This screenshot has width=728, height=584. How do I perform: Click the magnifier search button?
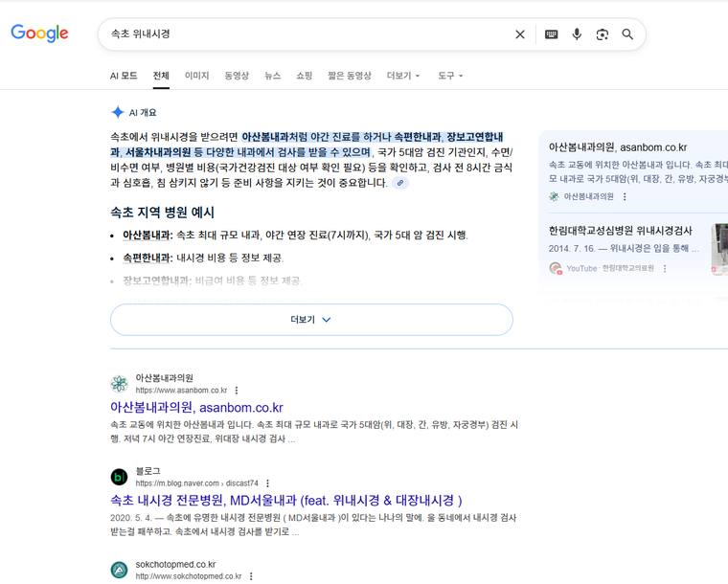627,34
